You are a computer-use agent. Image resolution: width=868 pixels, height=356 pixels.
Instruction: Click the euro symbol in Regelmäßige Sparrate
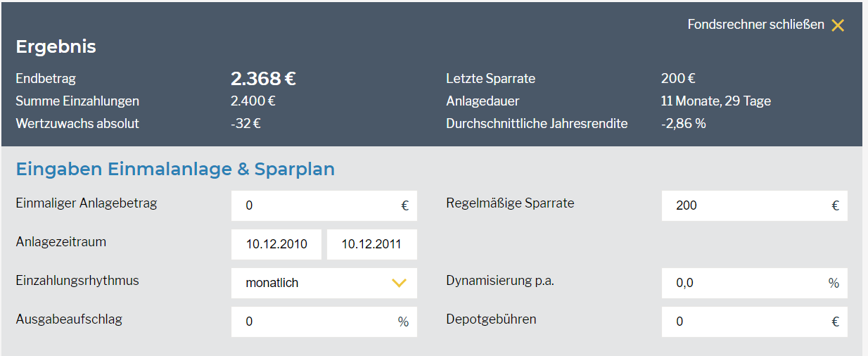pos(835,205)
